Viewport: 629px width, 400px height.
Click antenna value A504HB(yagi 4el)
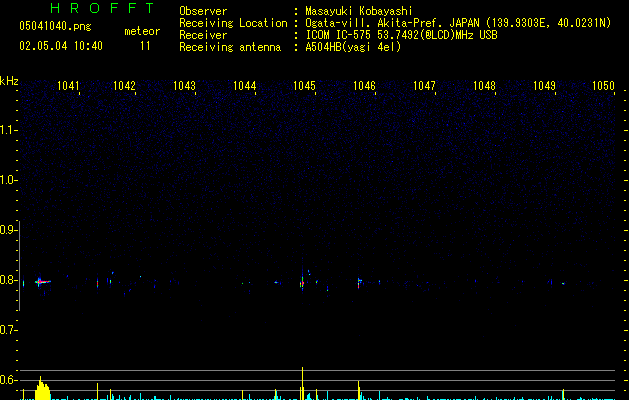click(353, 47)
